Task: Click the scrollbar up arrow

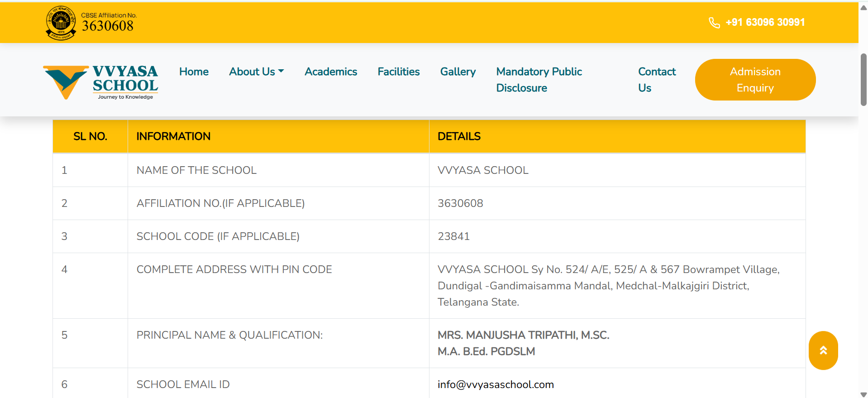Action: click(x=863, y=7)
